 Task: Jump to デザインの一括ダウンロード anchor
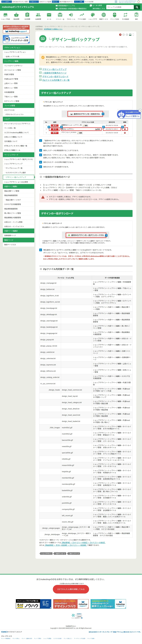click(55, 76)
